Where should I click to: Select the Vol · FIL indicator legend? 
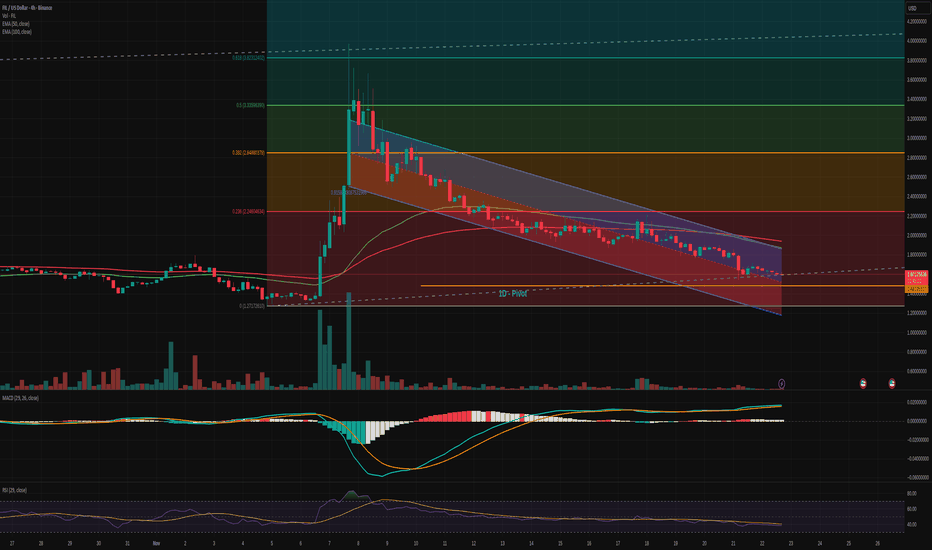(x=8, y=15)
